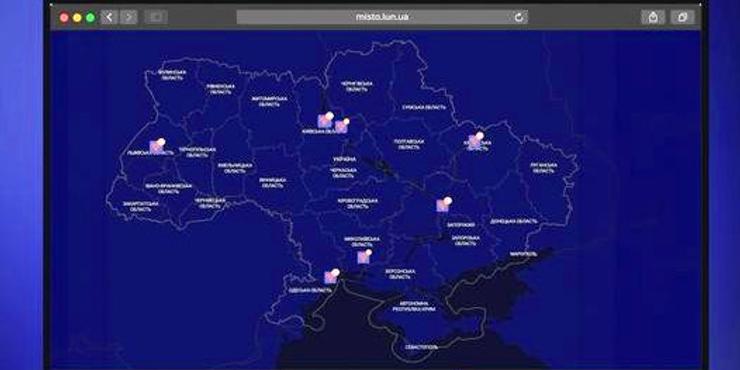Click the Івано-Франківська область label
The width and height of the screenshot is (740, 370).
point(168,189)
